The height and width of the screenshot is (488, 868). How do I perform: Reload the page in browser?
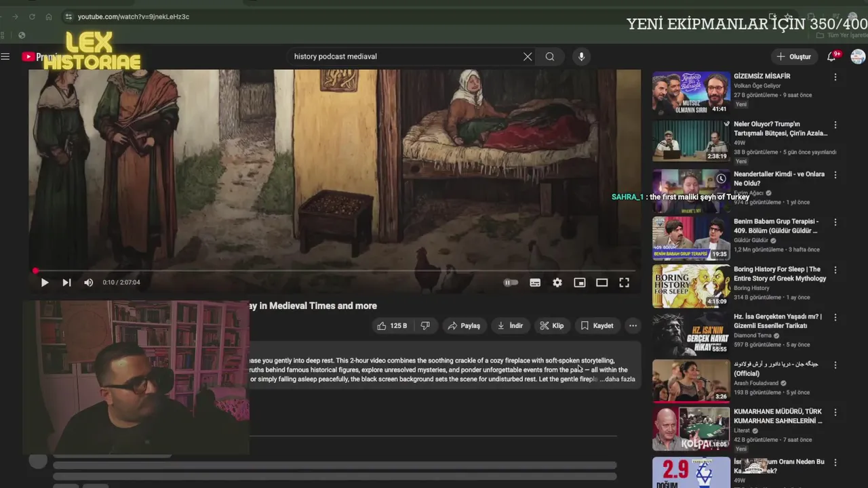point(32,16)
